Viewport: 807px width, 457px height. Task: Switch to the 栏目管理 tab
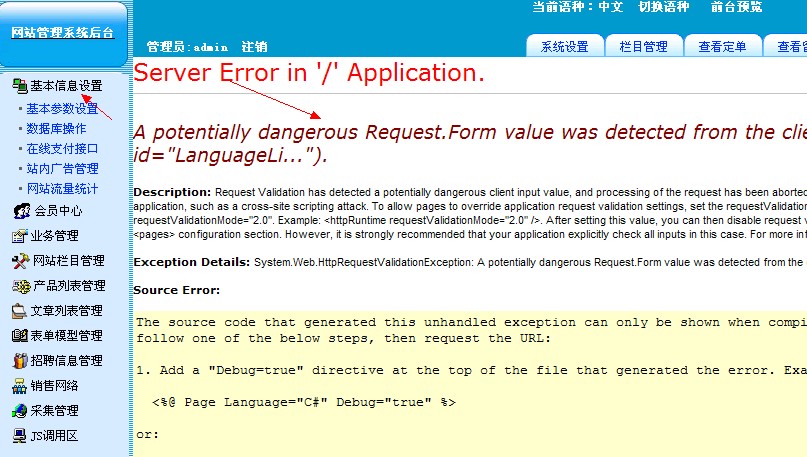(x=643, y=46)
